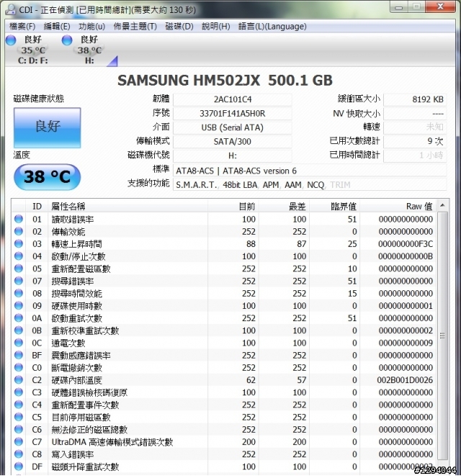Open the 編輯(E) menu
Image resolution: width=461 pixels, height=476 pixels.
tap(57, 27)
